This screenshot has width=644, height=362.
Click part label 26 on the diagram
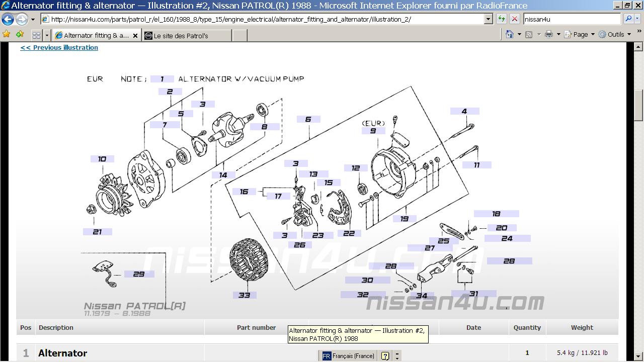coord(300,245)
